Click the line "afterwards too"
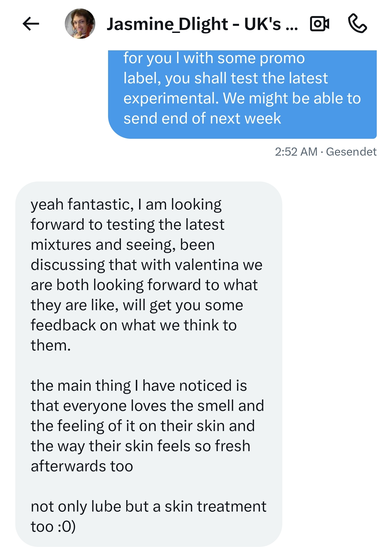Image resolution: width=392 pixels, height=551 pixels. (82, 466)
